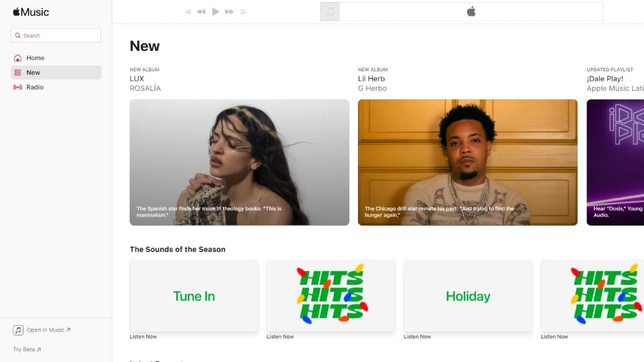Skip to the next track
This screenshot has height=362, width=644.
pos(229,11)
